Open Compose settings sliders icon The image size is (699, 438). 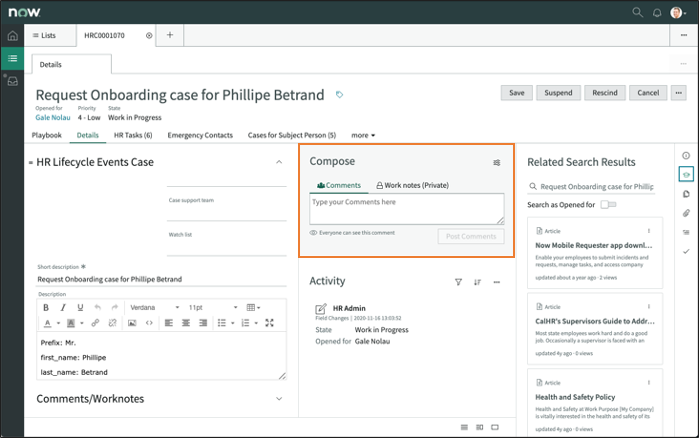click(497, 163)
